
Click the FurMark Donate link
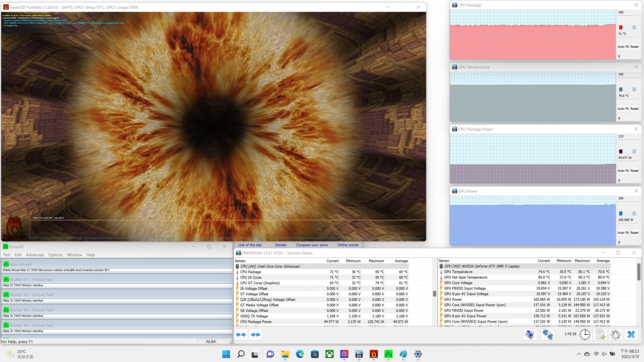[x=281, y=245]
